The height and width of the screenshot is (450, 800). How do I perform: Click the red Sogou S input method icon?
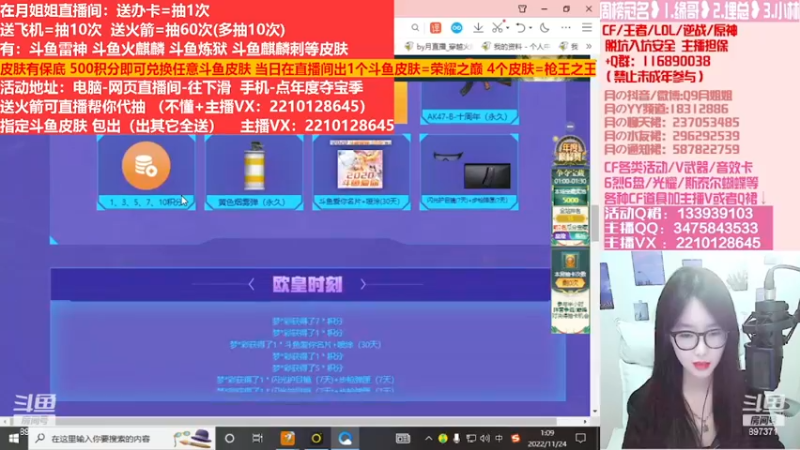[x=515, y=438]
